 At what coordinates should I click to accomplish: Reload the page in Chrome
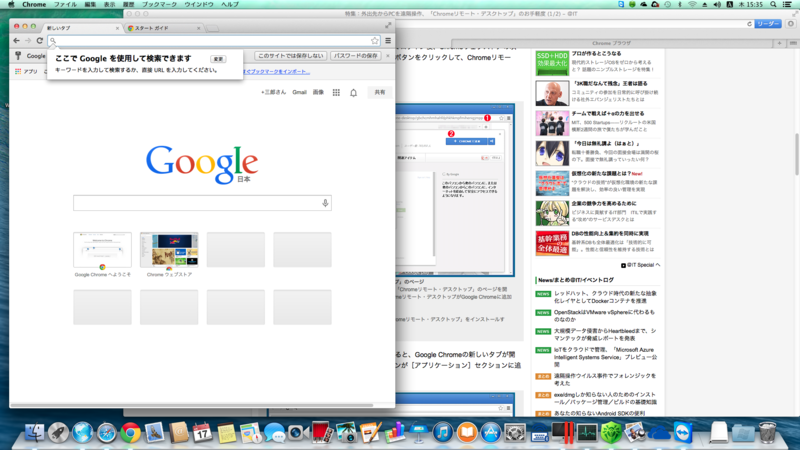(39, 40)
